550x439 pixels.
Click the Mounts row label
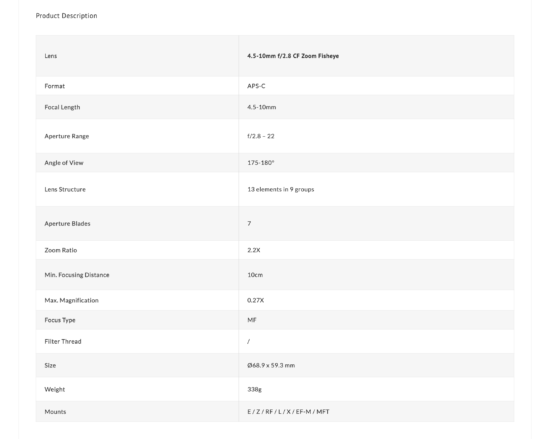coord(55,412)
